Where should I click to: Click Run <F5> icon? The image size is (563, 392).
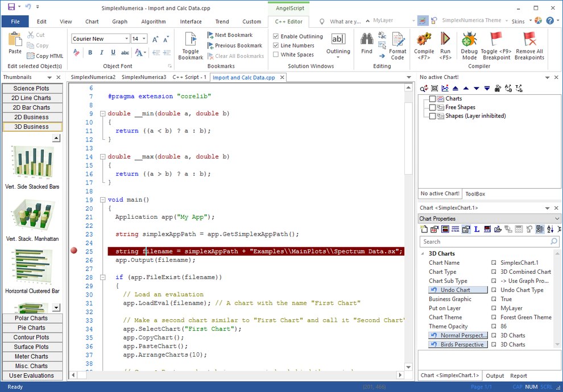pyautogui.click(x=445, y=39)
